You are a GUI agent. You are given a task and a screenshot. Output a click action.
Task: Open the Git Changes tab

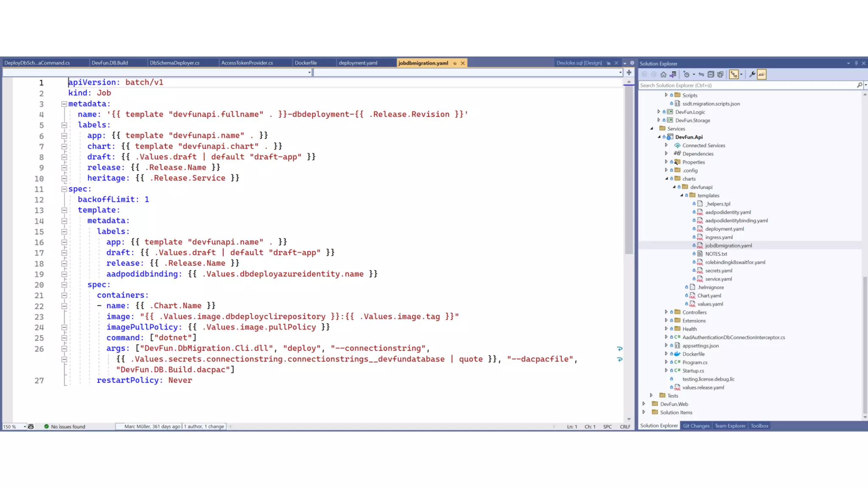(x=696, y=426)
